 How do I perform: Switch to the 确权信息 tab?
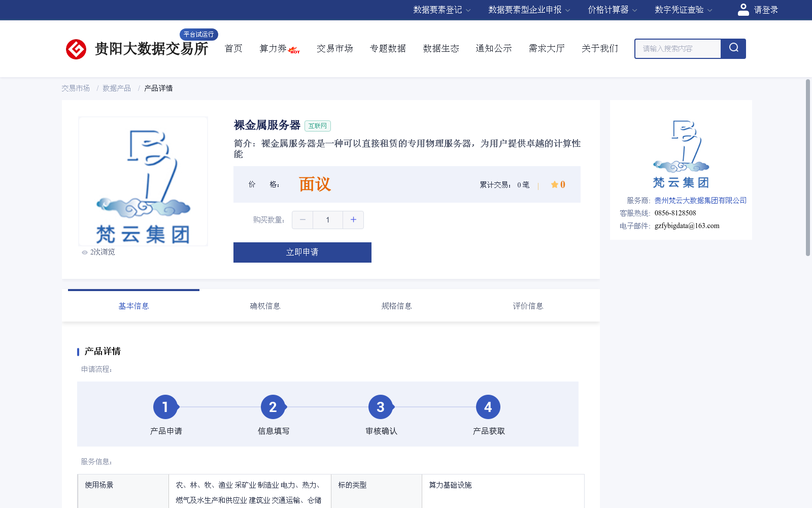click(x=265, y=306)
